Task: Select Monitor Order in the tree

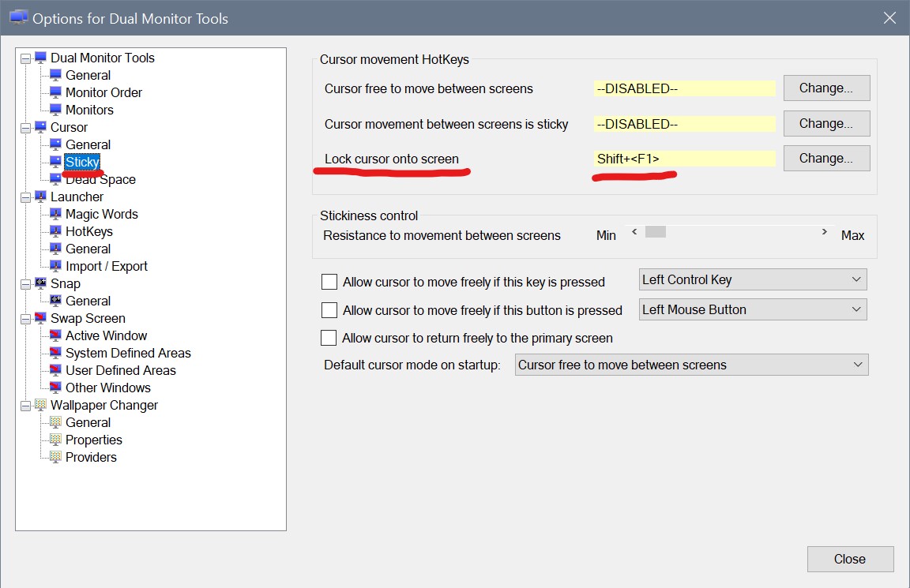Action: click(x=103, y=92)
